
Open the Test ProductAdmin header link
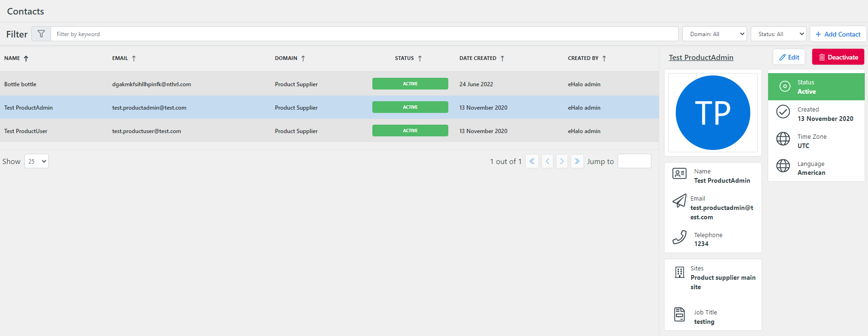(701, 57)
